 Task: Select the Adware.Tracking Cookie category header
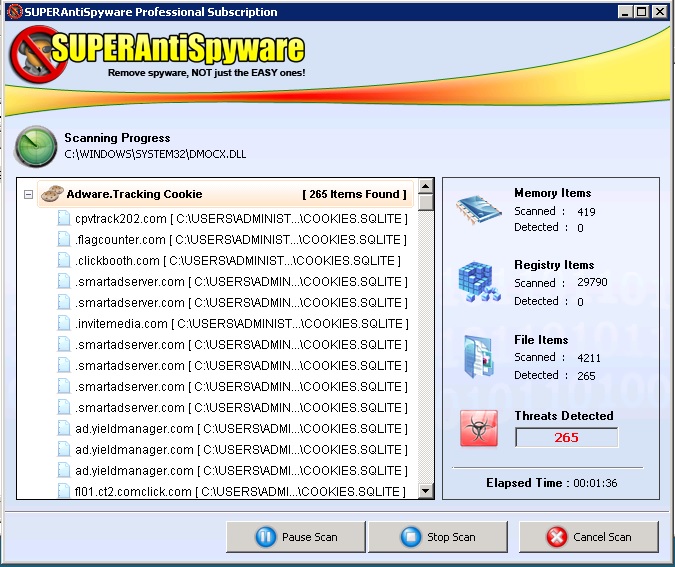[134, 194]
